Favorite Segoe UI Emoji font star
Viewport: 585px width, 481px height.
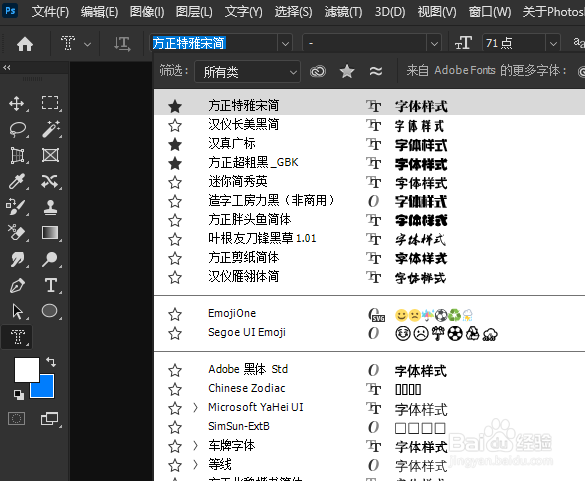[x=175, y=333]
